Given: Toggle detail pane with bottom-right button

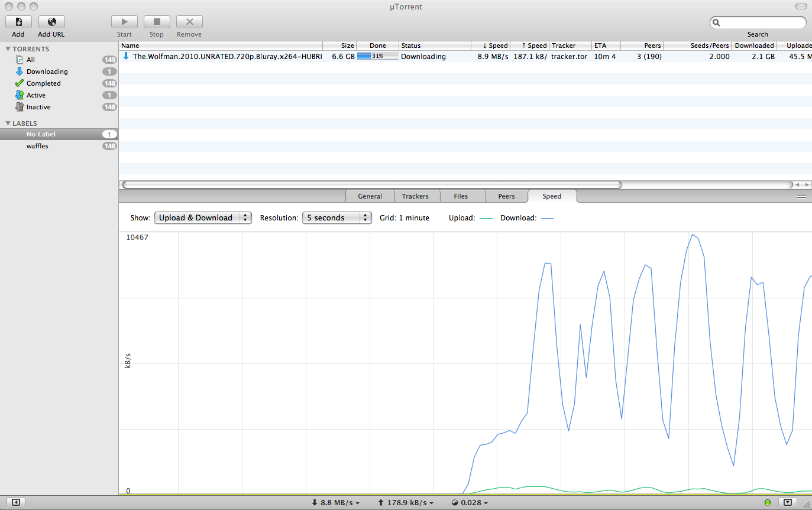Looking at the screenshot, I should coord(788,502).
